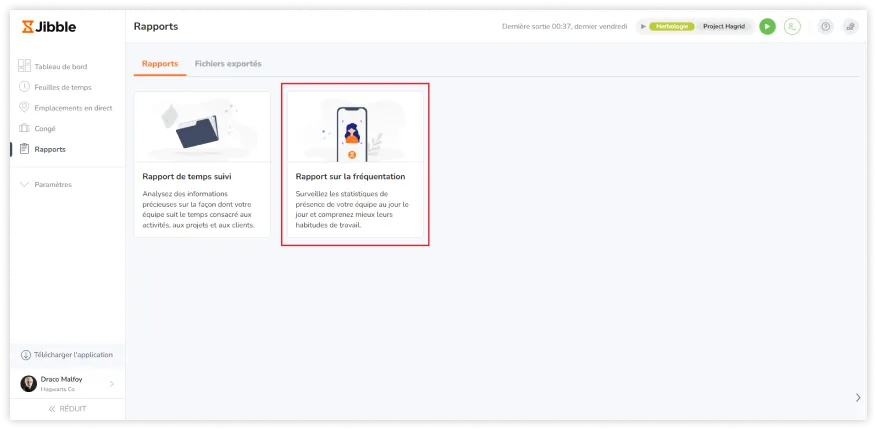Screen dimensions: 877x430
Task: Open Feuilles de temps clock icon
Action: coord(25,87)
